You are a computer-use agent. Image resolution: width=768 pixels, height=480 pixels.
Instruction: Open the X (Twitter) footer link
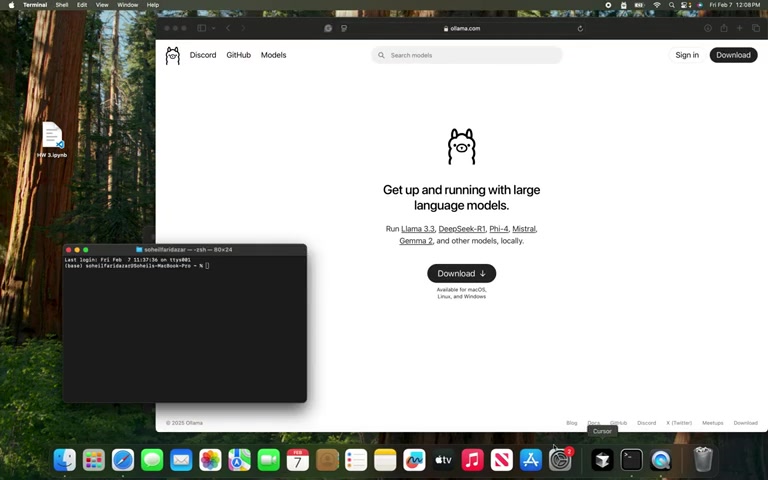679,423
